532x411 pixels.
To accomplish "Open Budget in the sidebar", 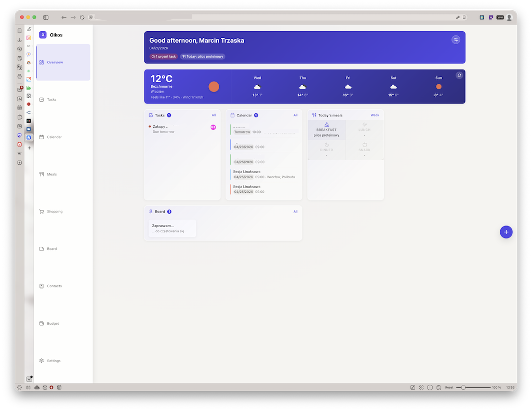I will (63, 323).
